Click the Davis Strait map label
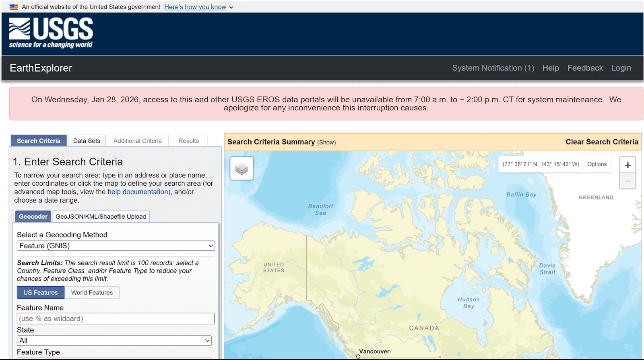644x360 pixels. [x=547, y=269]
